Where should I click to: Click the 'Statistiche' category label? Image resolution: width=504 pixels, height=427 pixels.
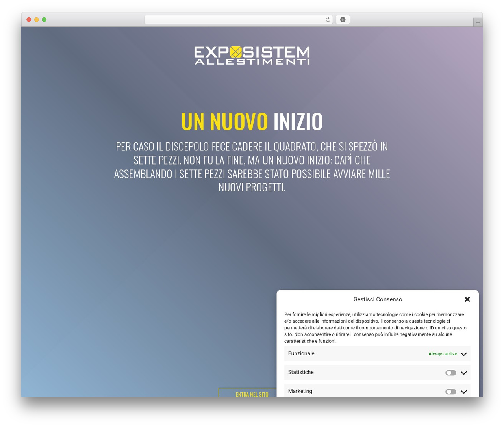tap(301, 372)
